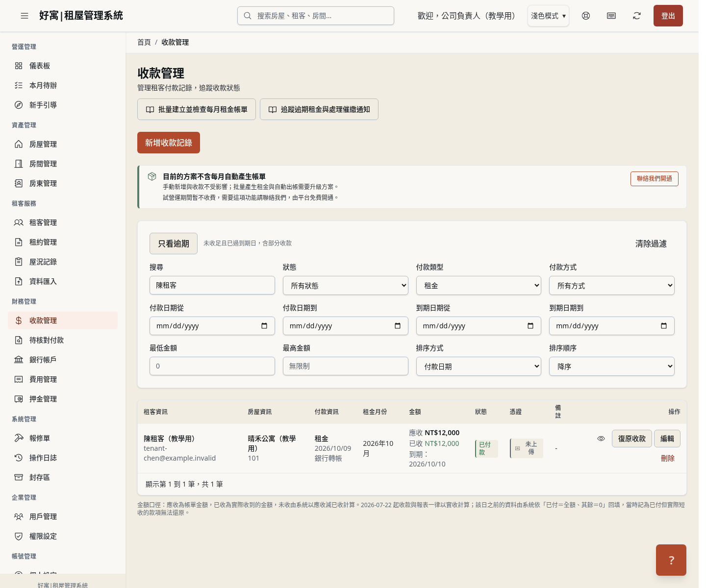This screenshot has height=588, width=706.
Task: Open calendar picker for 到期日期到
Action: tap(664, 326)
